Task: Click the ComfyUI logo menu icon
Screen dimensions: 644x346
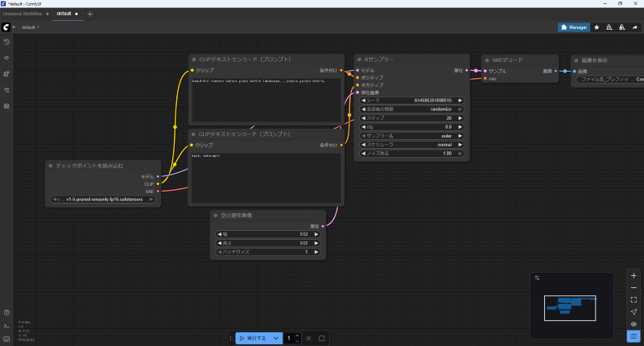Action: pos(6,27)
